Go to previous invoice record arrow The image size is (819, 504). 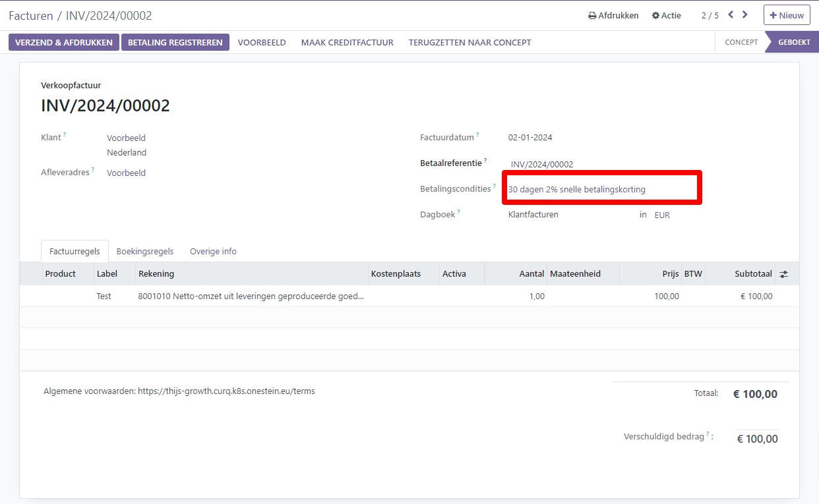point(731,14)
